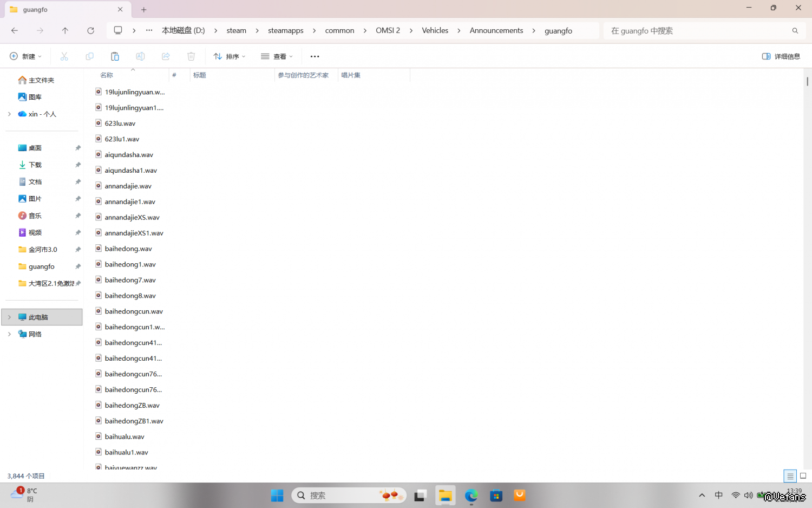The image size is (812, 508).
Task: Launch Microsoft Edge from taskbar
Action: click(471, 496)
